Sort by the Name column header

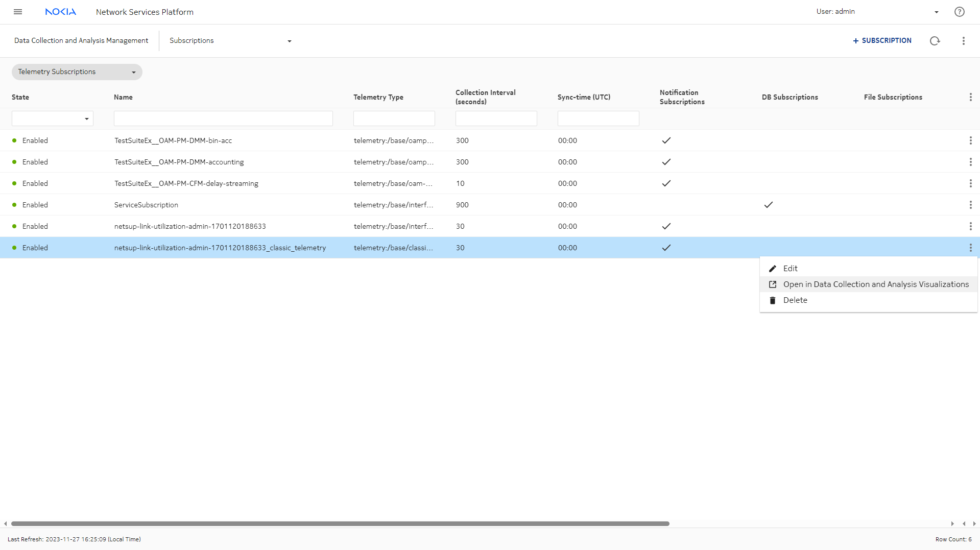123,97
